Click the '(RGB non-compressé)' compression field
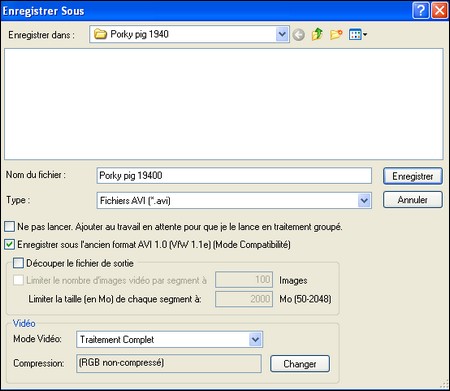This screenshot has width=450, height=391. pyautogui.click(x=169, y=363)
